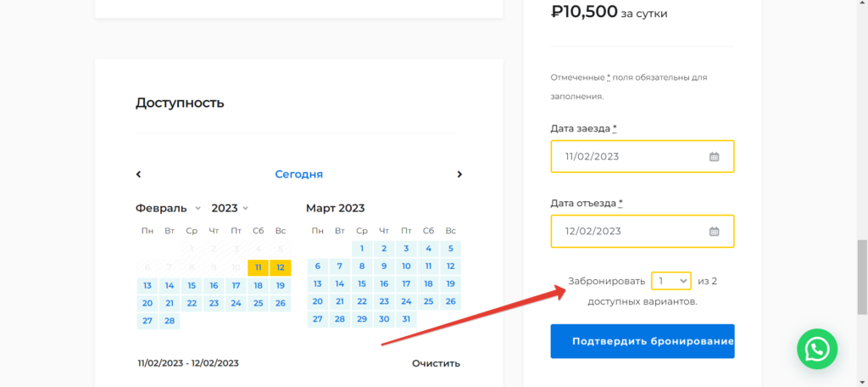868x387 pixels.
Task: Choose February 16 in the calendar
Action: [214, 285]
